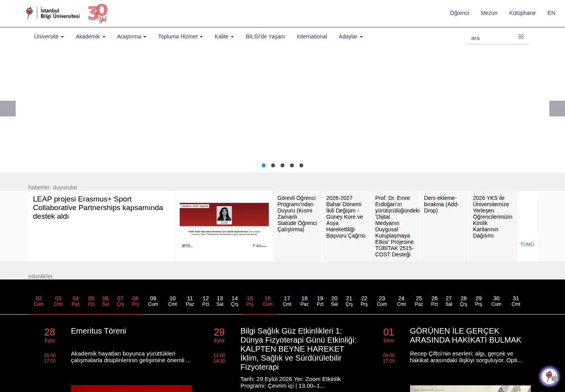Open the LEAP projesi Erasmus+ news headline

pos(98,208)
